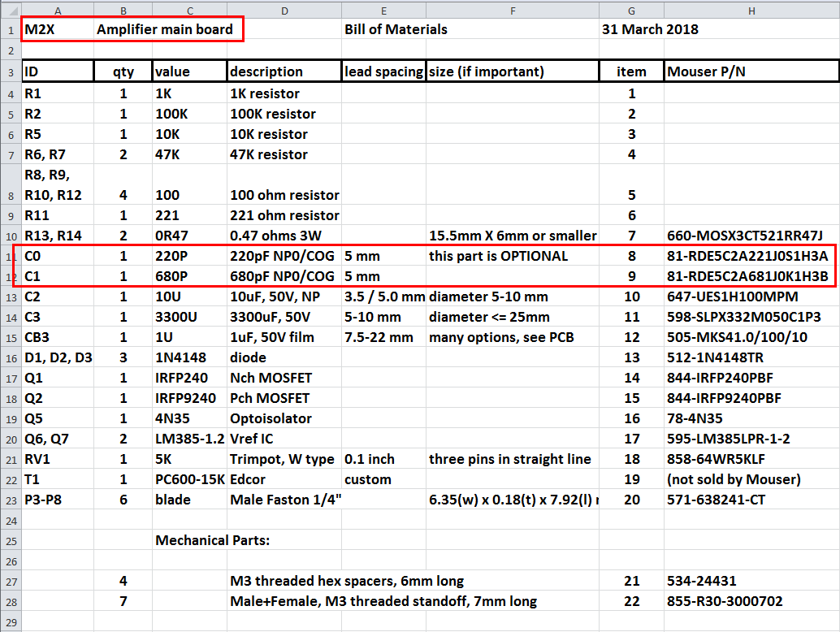Click '15.5mm X 6mm or smaller' cell
Viewport: 840px width, 632px height.
click(x=513, y=236)
